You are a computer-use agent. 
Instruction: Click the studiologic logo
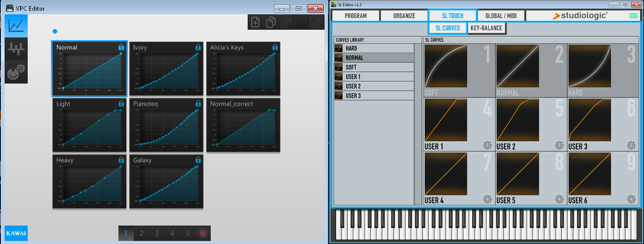580,16
